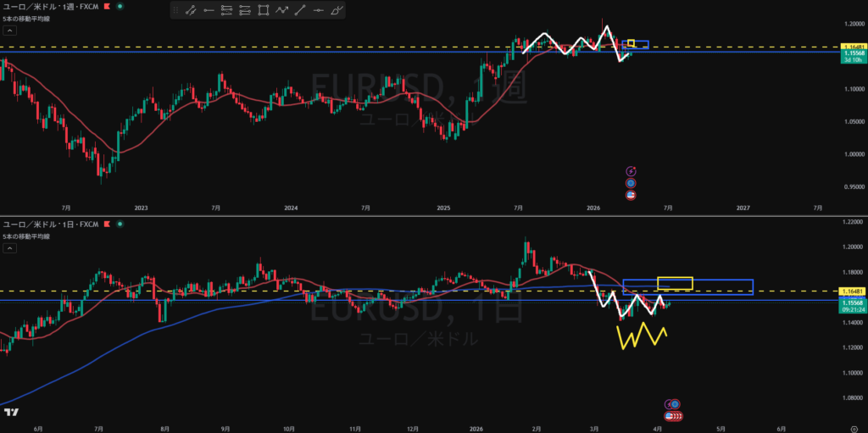The image size is (868, 433).
Task: Grab the drawing toolbar drag handle
Action: coord(175,11)
